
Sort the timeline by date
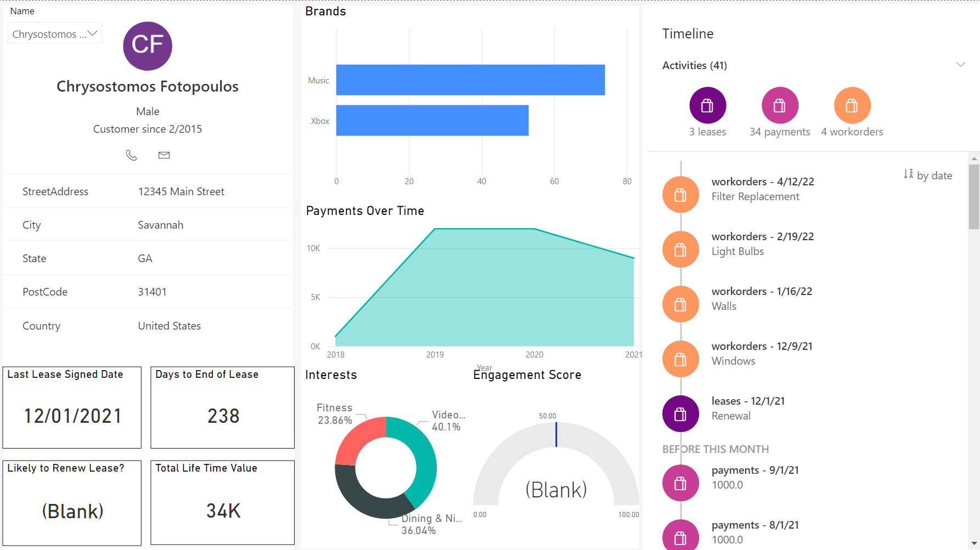[928, 175]
